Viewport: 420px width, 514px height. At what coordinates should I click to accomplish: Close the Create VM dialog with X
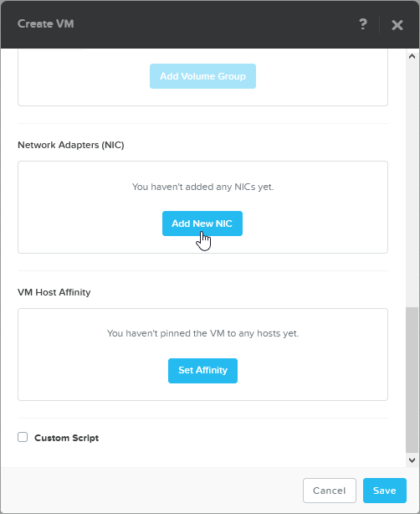pos(397,25)
